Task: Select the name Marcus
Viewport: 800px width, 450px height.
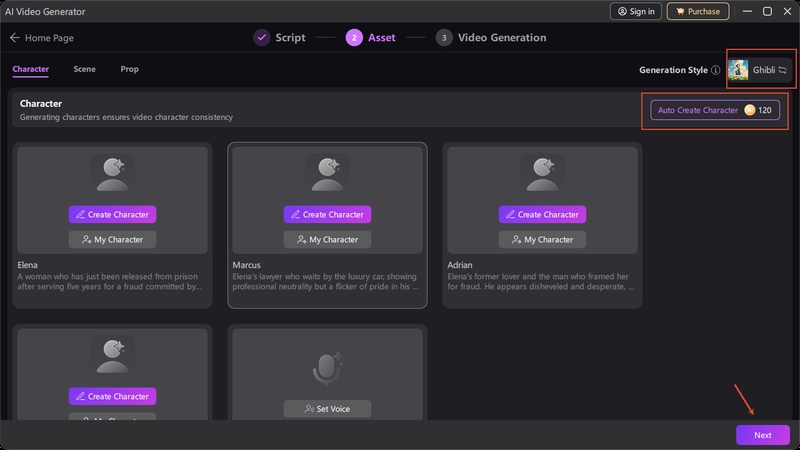Action: click(246, 265)
